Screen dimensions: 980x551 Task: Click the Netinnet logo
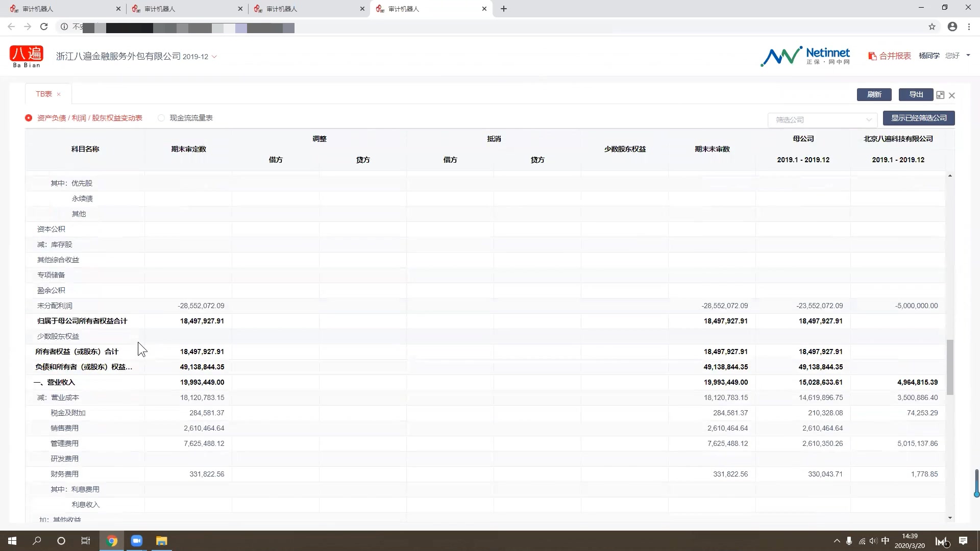805,56
